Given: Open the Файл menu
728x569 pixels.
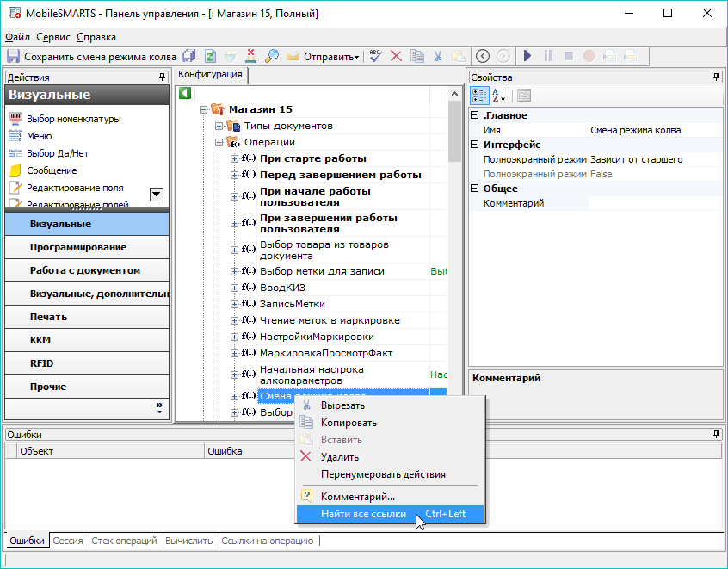Looking at the screenshot, I should point(17,37).
